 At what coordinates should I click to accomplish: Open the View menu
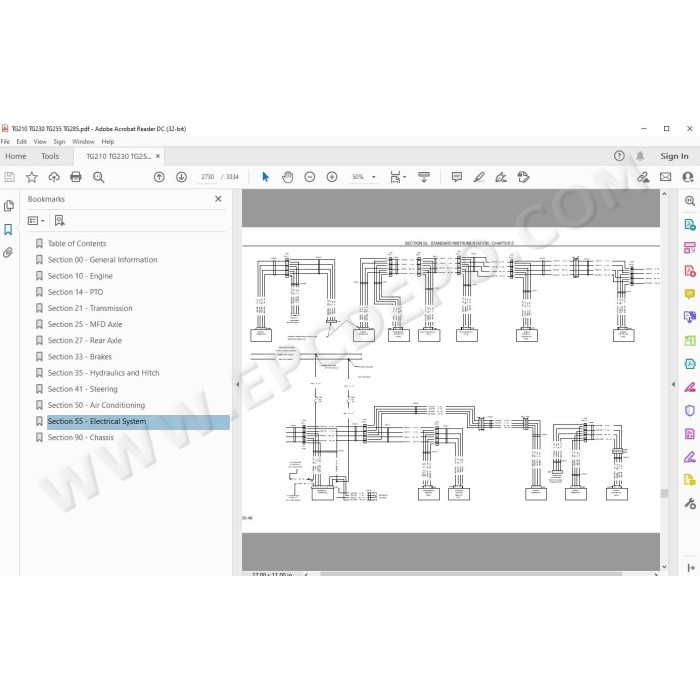[40, 142]
